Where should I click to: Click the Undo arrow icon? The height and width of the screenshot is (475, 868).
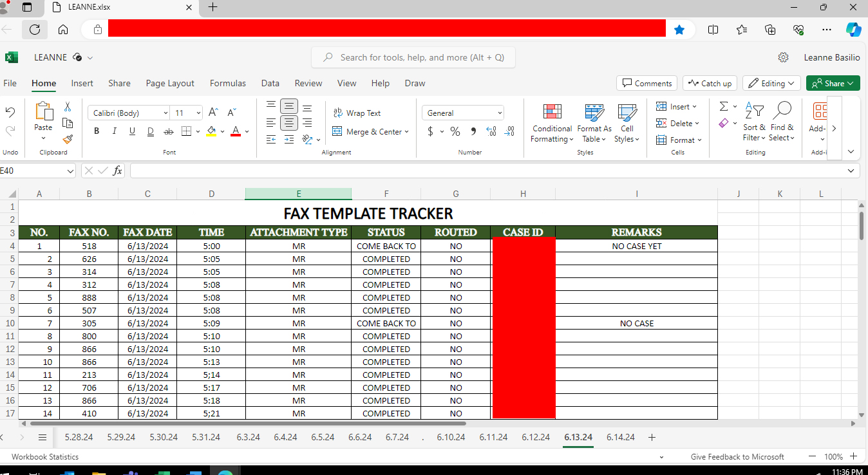[x=10, y=113]
